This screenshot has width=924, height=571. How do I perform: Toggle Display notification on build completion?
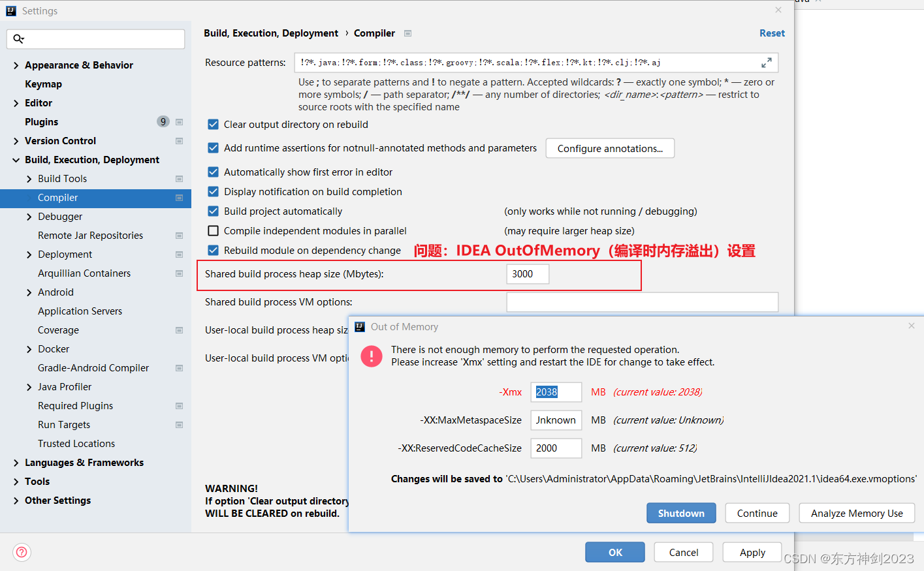coord(213,192)
